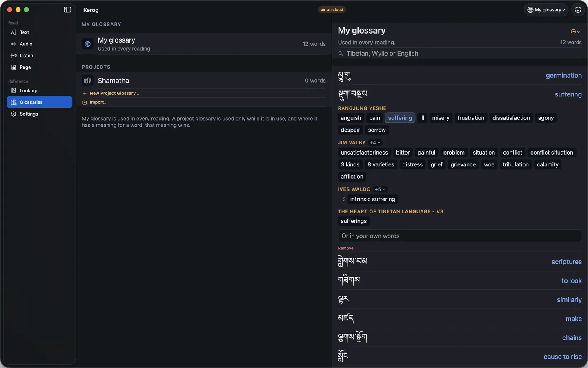
Task: Click the Glossaries icon in the sidebar
Action: [13, 102]
